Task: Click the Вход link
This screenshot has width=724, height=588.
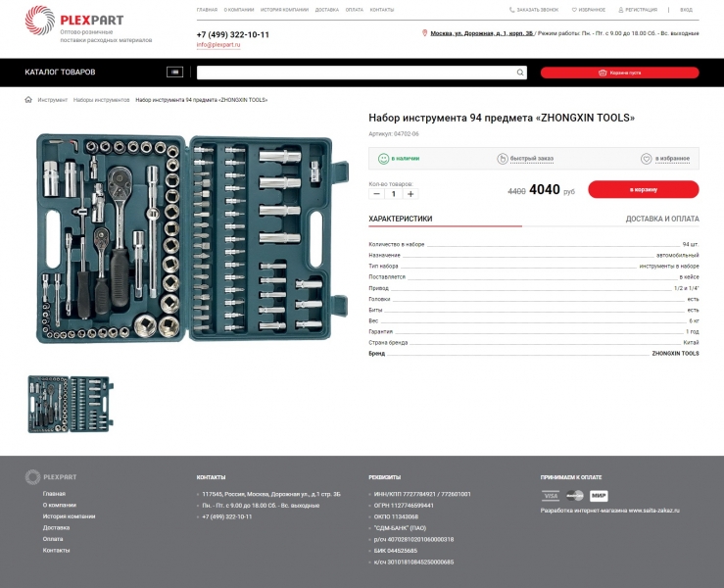Action: [686, 10]
